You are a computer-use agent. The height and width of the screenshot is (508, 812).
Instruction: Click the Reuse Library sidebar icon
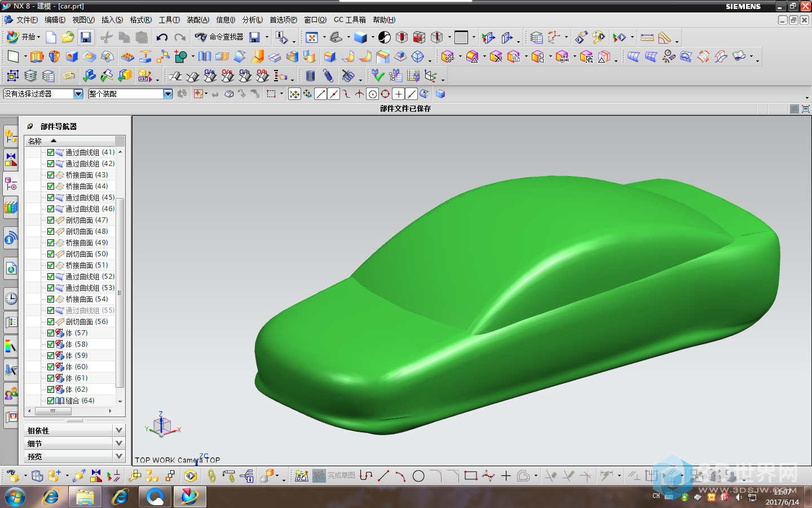(11, 207)
